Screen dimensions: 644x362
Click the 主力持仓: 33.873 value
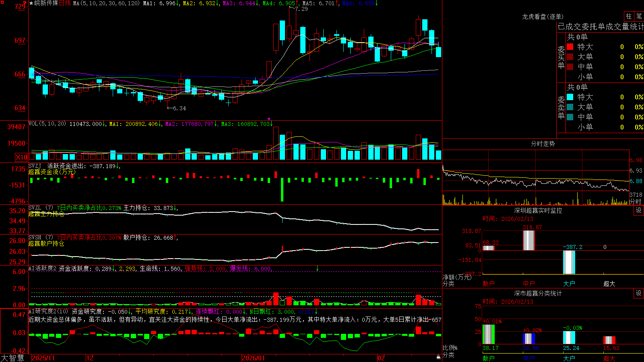pos(148,208)
